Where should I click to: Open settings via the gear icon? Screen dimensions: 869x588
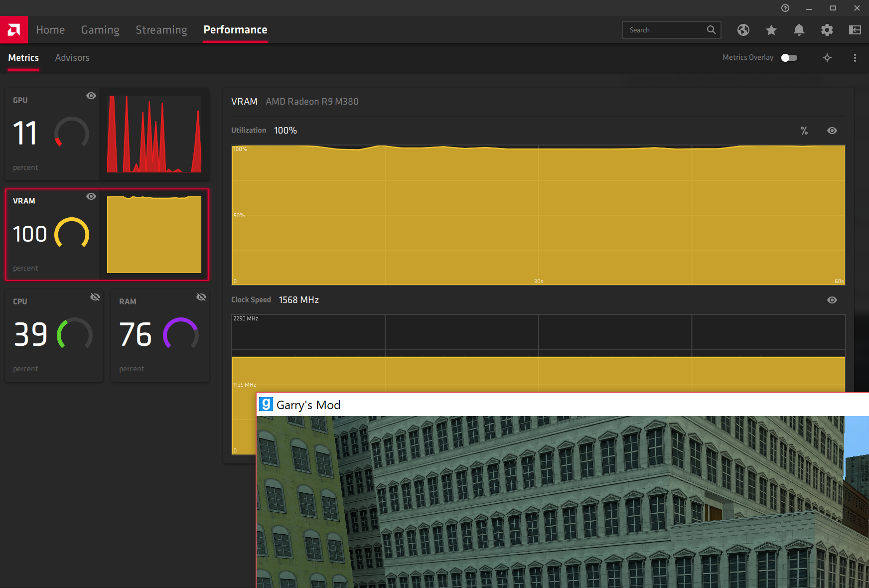[827, 30]
